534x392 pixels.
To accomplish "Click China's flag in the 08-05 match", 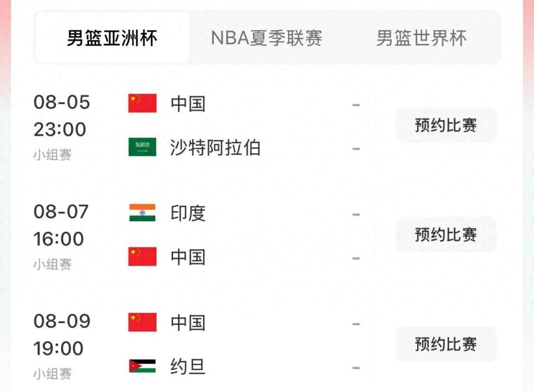I will (142, 103).
